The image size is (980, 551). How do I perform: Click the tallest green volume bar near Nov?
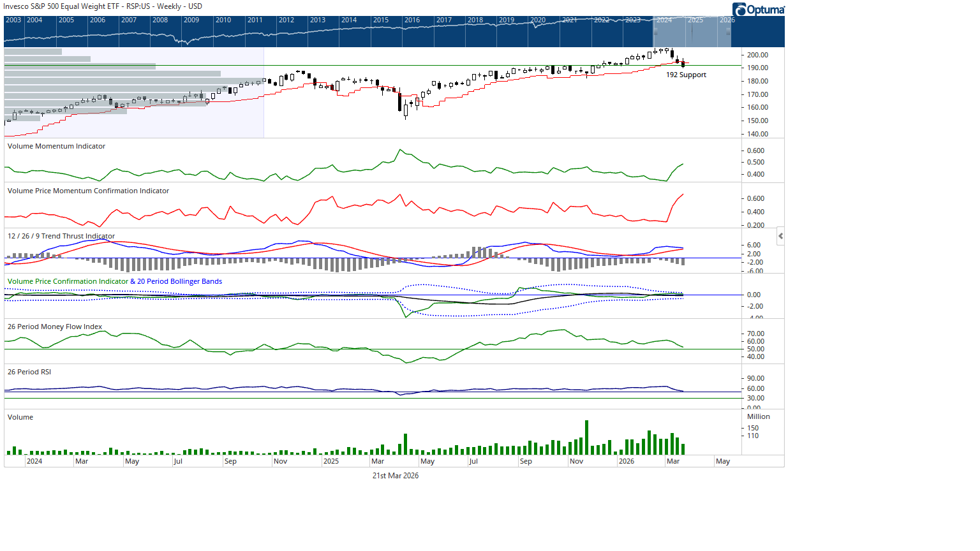tap(586, 437)
